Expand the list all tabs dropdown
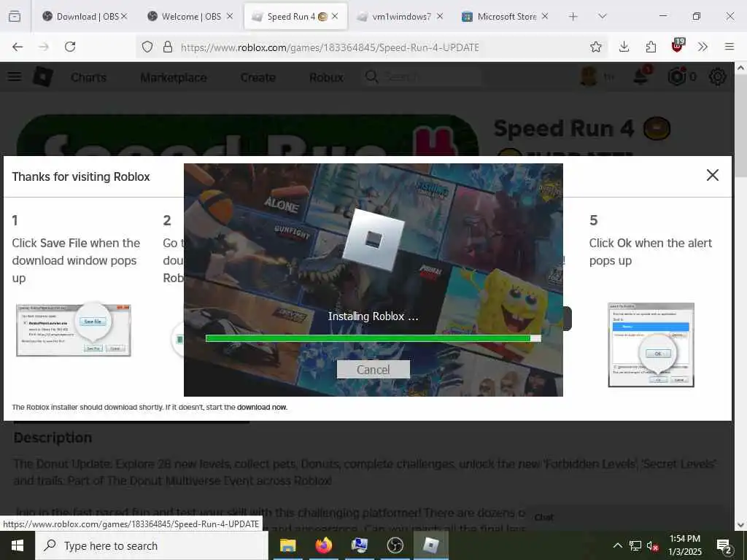This screenshot has height=560, width=747. pyautogui.click(x=602, y=17)
